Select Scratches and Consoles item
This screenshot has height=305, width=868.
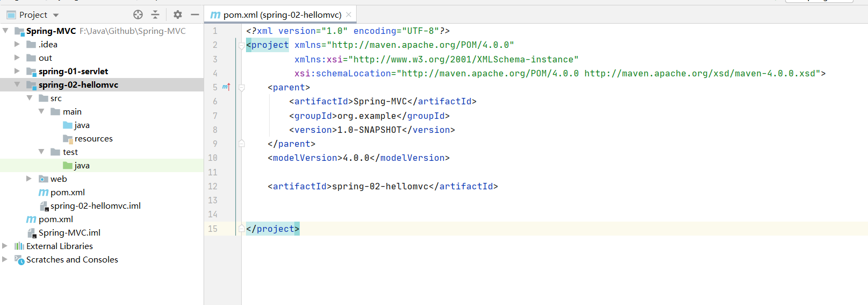point(72,260)
